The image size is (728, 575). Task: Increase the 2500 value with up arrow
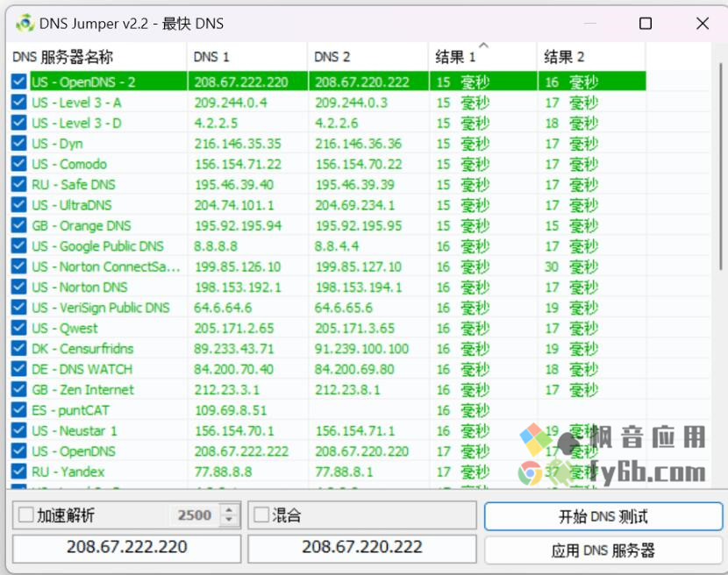229,510
